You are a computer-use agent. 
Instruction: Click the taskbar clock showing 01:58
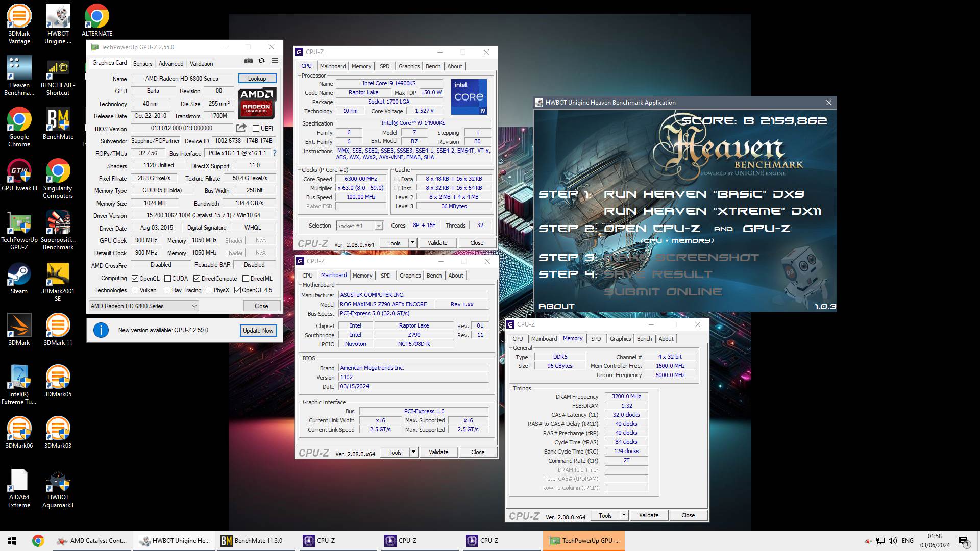(x=935, y=541)
